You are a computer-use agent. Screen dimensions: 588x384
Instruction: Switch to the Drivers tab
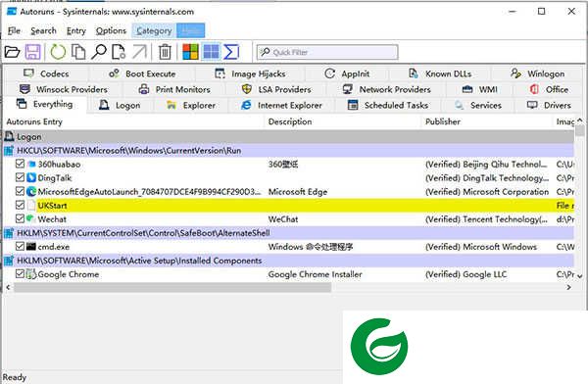coord(549,106)
